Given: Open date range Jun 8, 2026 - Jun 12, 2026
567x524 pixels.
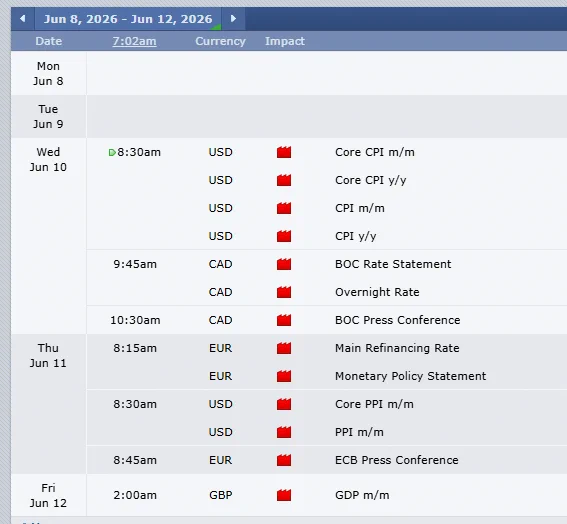Looking at the screenshot, I should pyautogui.click(x=128, y=19).
